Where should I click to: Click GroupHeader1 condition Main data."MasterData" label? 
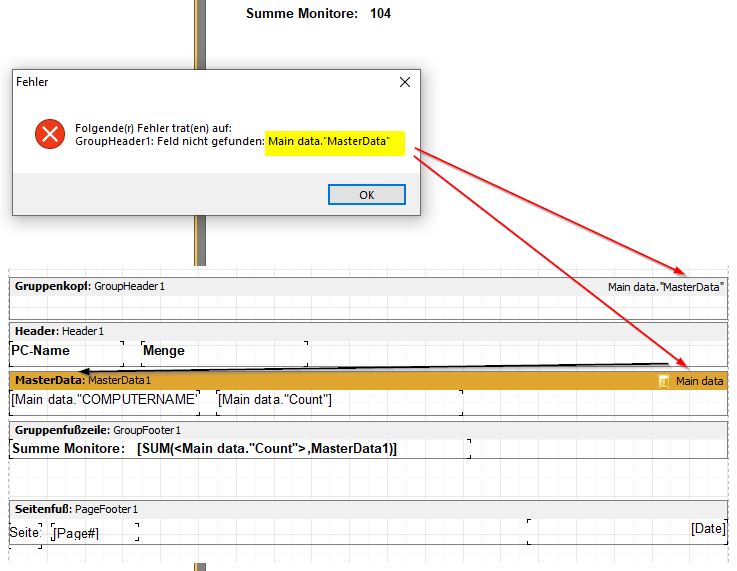pyautogui.click(x=665, y=287)
